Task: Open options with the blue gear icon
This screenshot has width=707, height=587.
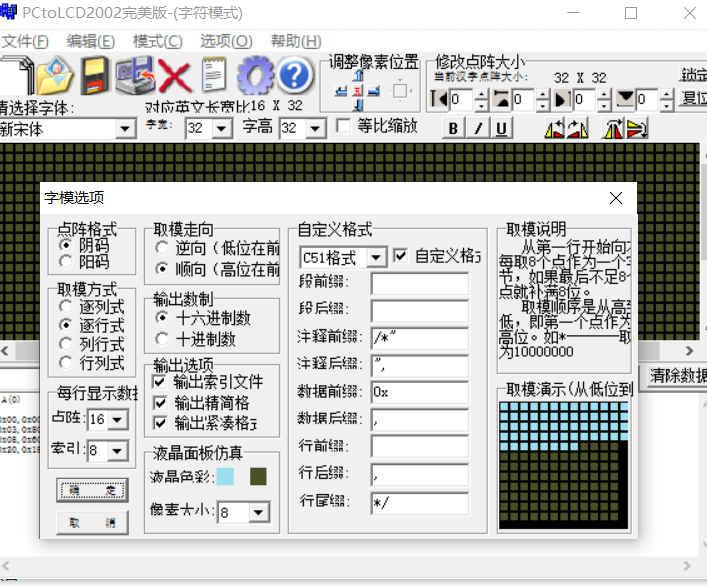Action: (x=255, y=75)
